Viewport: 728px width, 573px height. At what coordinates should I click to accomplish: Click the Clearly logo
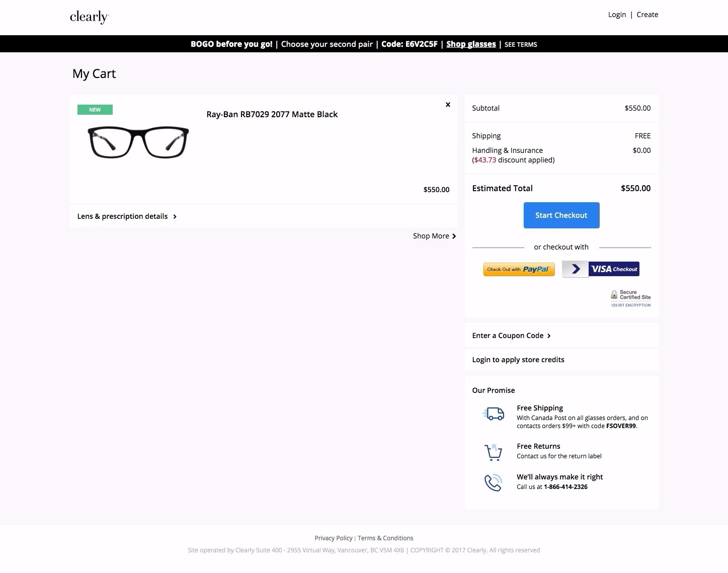[89, 17]
